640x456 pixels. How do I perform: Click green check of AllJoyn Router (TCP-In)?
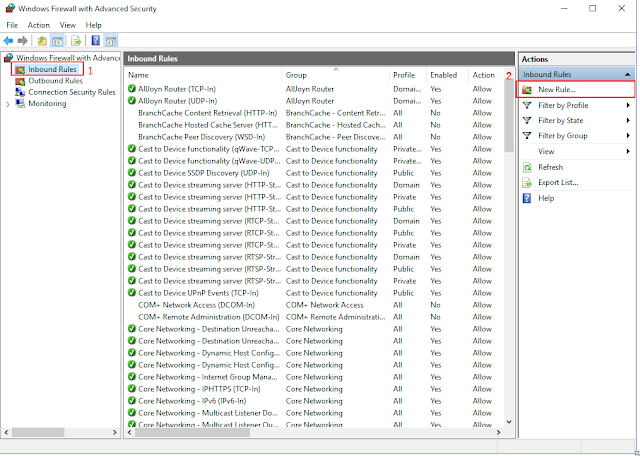132,89
